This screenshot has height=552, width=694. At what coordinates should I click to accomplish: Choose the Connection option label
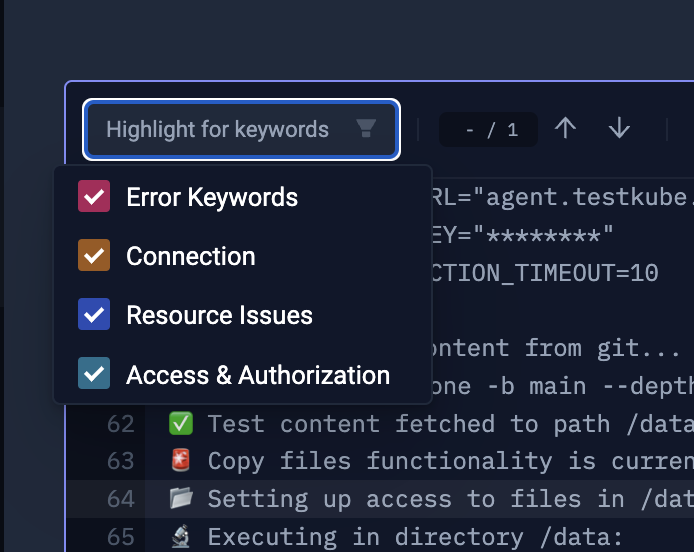tap(191, 256)
